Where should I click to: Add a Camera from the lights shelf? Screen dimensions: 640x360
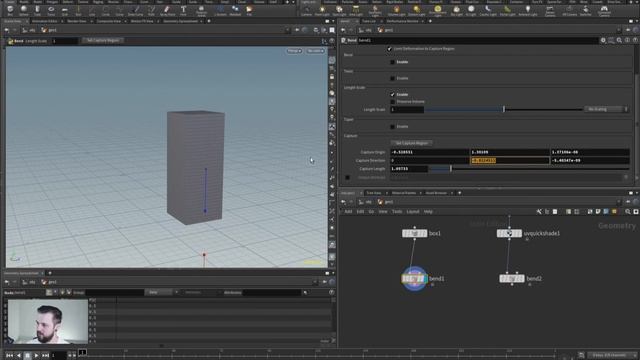click(306, 11)
